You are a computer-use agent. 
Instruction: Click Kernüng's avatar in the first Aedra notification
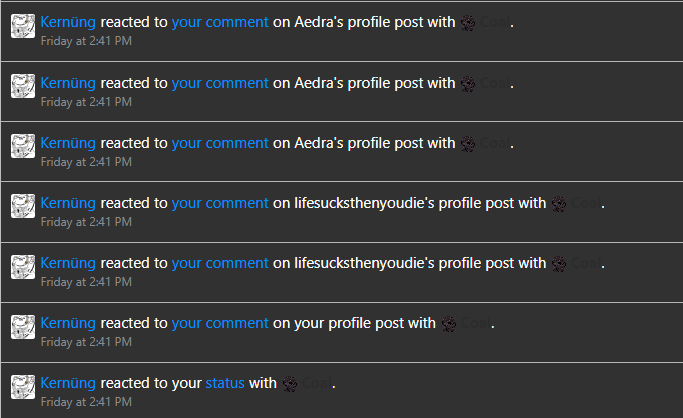click(23, 27)
